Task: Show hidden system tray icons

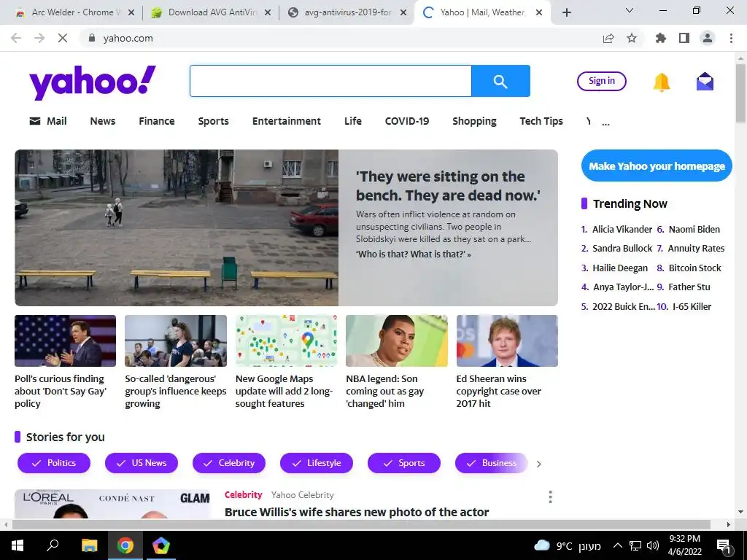Action: (617, 545)
